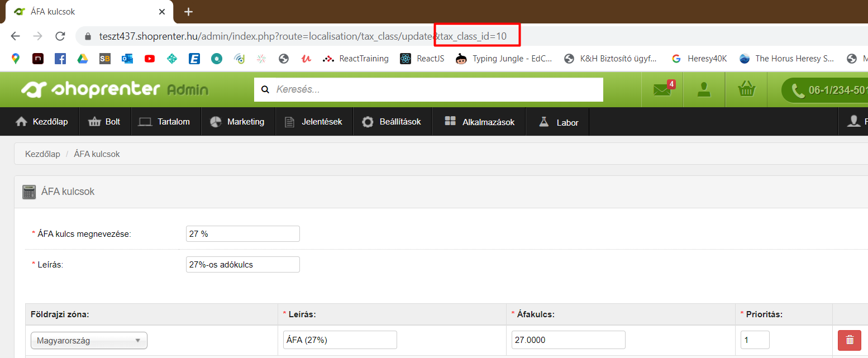Click the 06-1/234-501 phone button
The height and width of the screenshot is (358, 868).
coord(825,90)
